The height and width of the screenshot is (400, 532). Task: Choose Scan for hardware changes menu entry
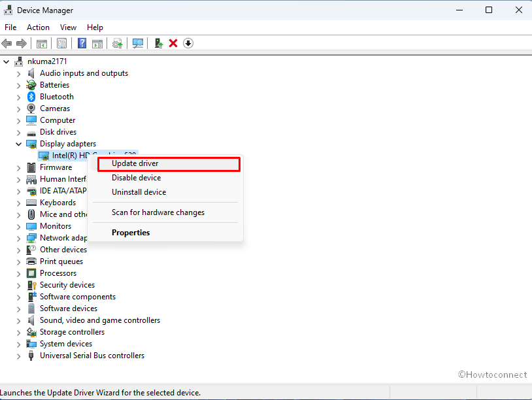(167, 212)
